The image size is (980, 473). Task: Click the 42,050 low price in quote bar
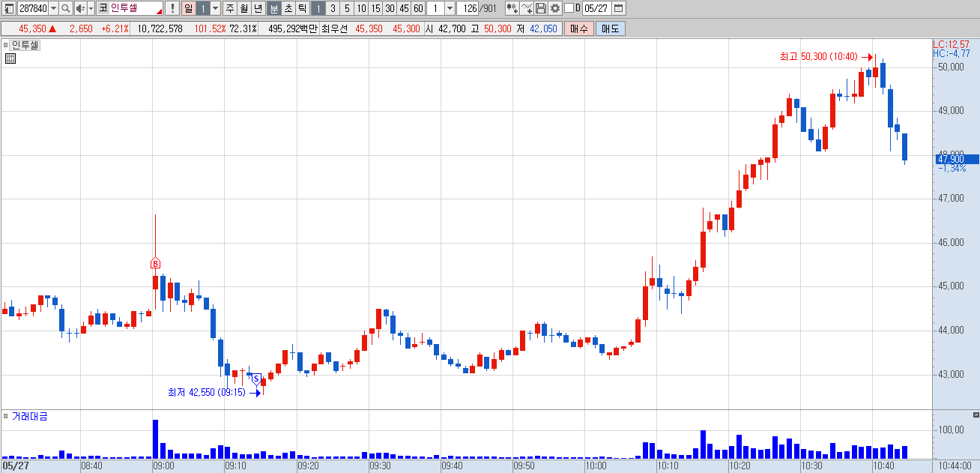[x=544, y=28]
